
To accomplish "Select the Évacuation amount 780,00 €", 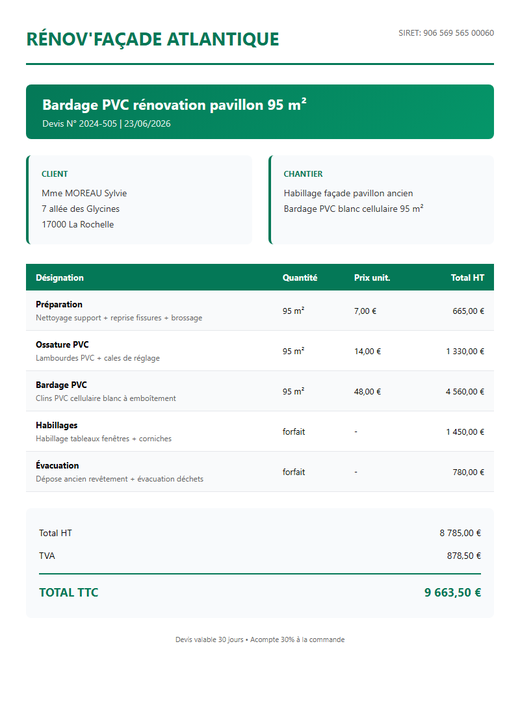I will tap(468, 472).
